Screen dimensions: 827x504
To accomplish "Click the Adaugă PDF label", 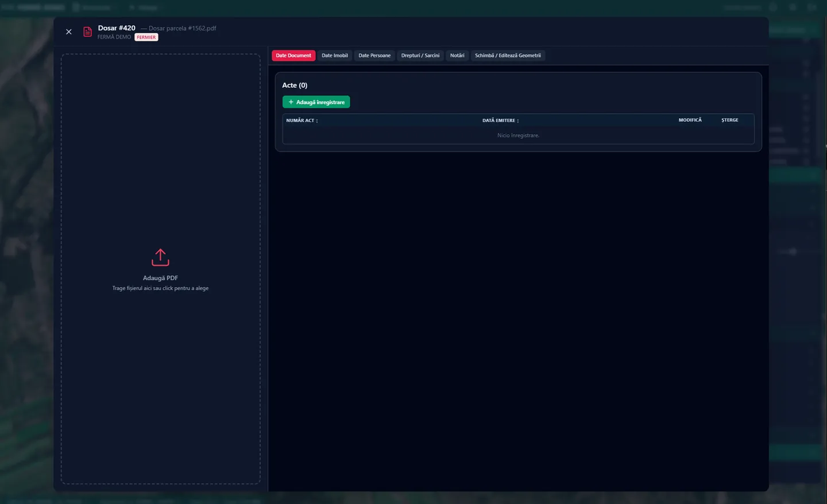I will pyautogui.click(x=160, y=278).
